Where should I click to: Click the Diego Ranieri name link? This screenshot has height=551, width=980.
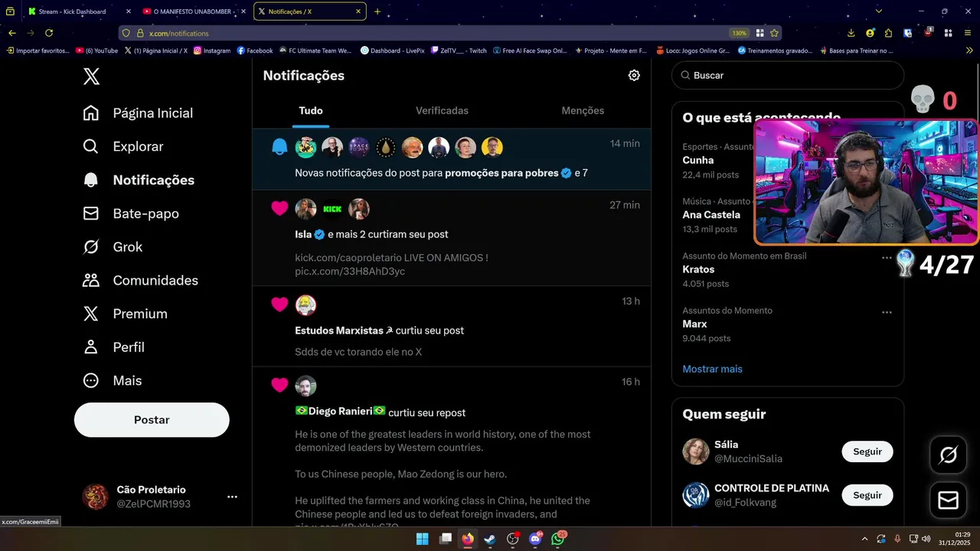point(341,412)
